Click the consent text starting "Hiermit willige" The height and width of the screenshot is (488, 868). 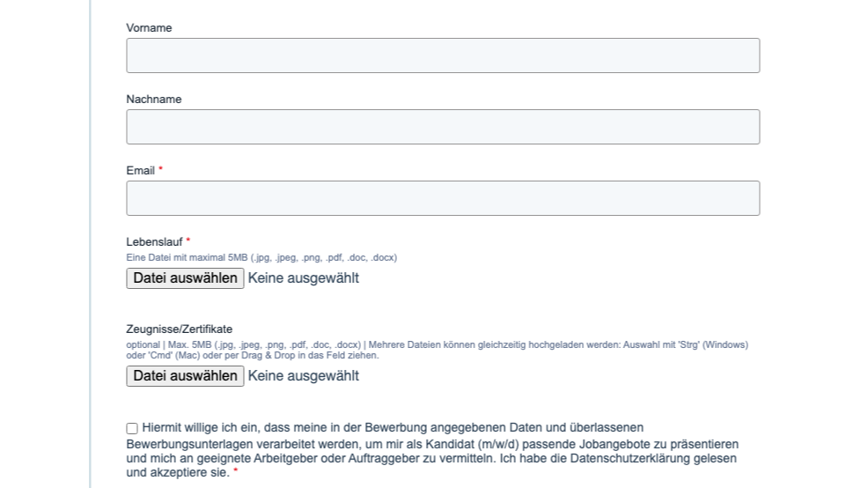tap(393, 428)
